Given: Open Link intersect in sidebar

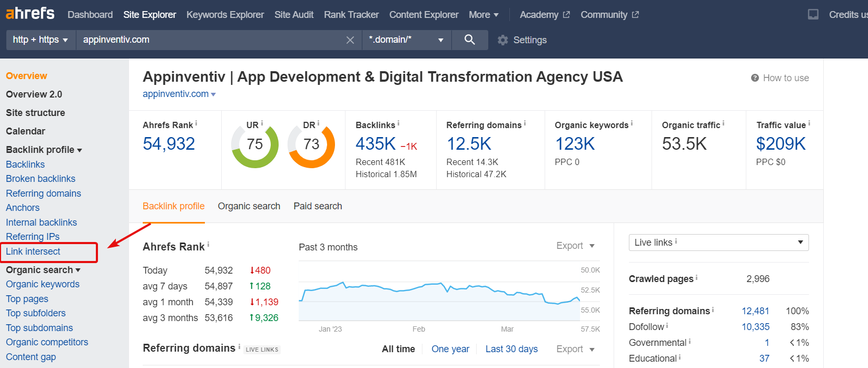Looking at the screenshot, I should (33, 251).
